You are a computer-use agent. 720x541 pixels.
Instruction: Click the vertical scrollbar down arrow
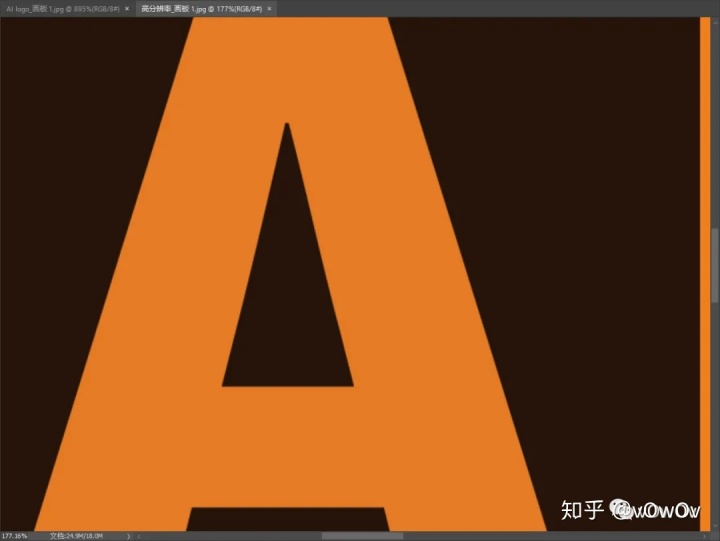click(x=715, y=526)
